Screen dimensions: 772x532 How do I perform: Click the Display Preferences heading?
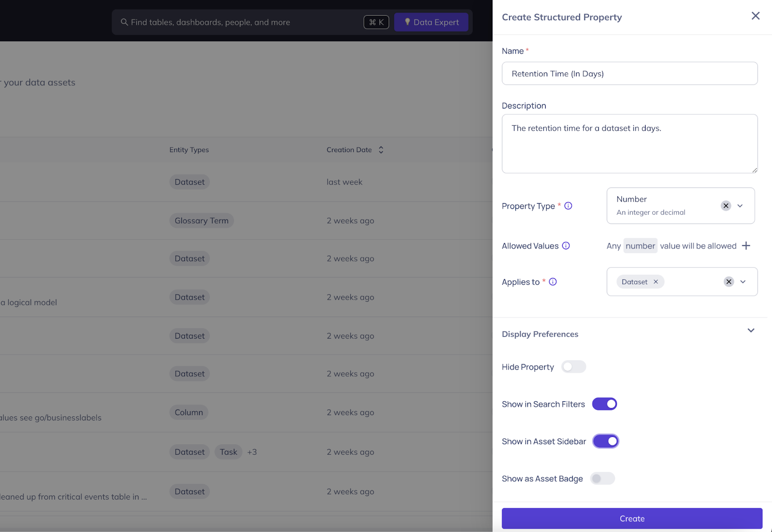pos(540,334)
